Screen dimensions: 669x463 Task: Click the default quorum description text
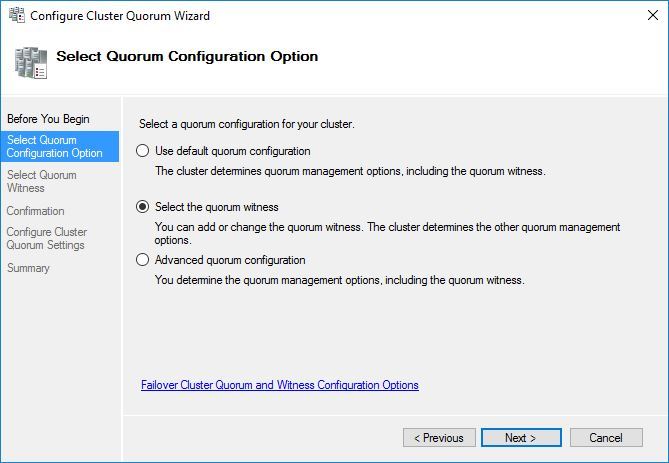click(350, 171)
